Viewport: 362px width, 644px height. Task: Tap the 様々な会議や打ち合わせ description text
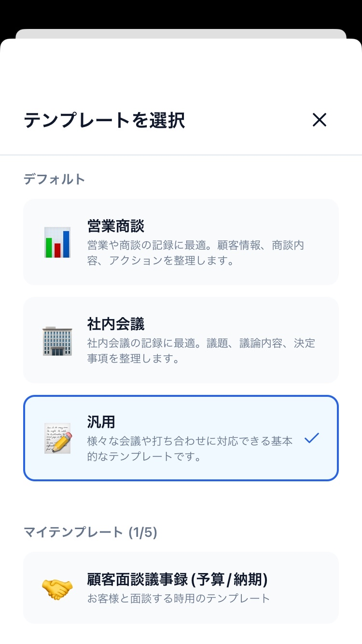tap(190, 448)
